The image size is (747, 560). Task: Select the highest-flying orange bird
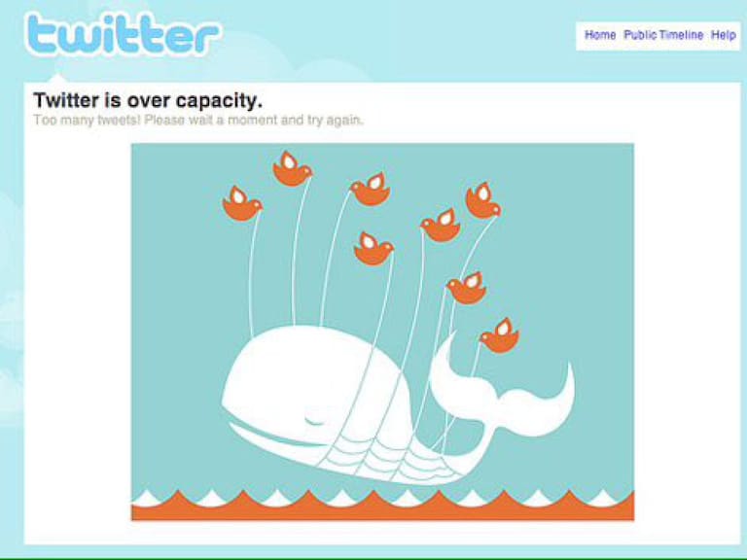pos(292,168)
